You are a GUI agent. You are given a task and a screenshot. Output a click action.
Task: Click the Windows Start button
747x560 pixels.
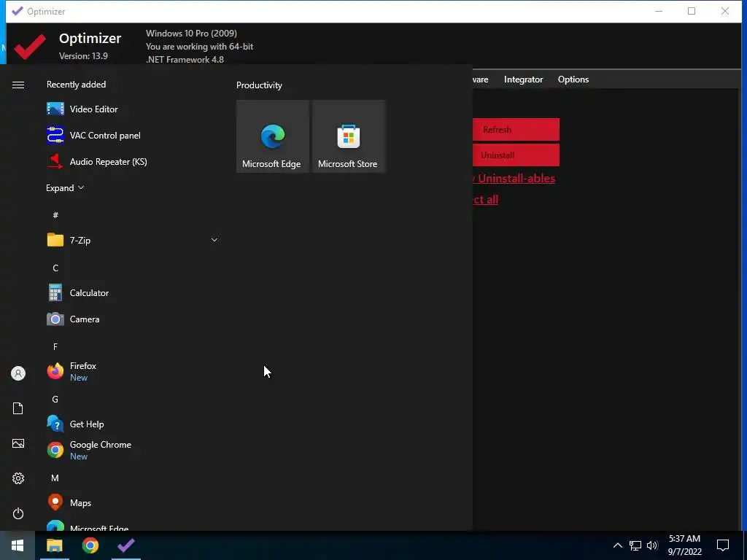coord(18,545)
